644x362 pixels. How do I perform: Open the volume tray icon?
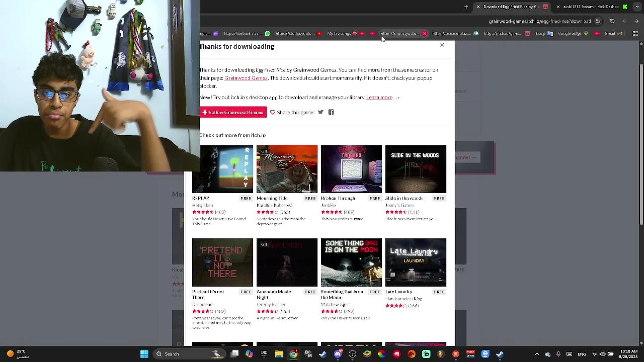pyautogui.click(x=603, y=354)
